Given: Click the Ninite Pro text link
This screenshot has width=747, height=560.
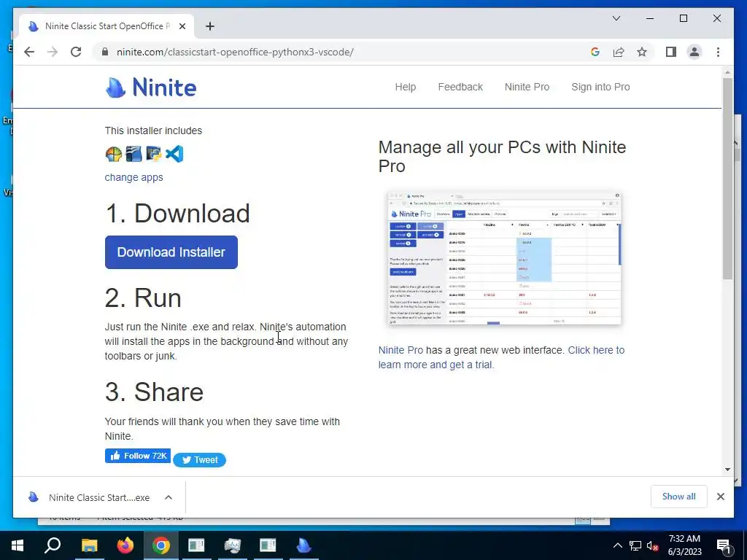Looking at the screenshot, I should (x=400, y=350).
